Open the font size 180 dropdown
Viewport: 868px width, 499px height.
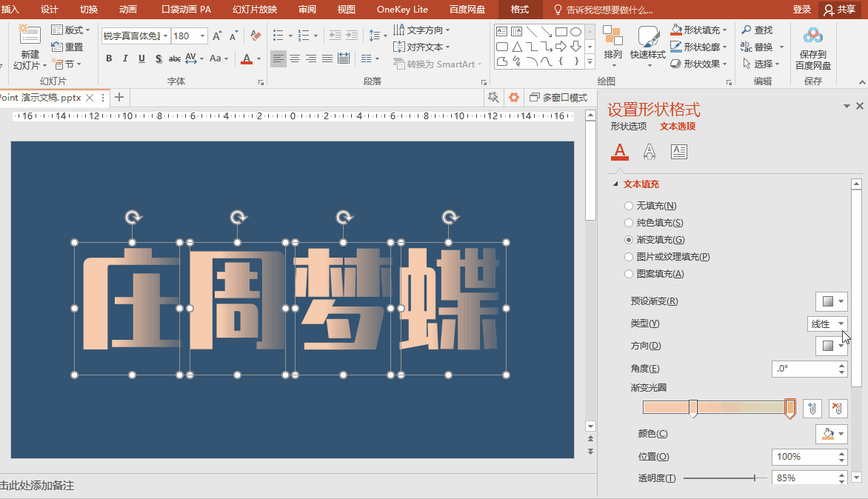[x=202, y=36]
